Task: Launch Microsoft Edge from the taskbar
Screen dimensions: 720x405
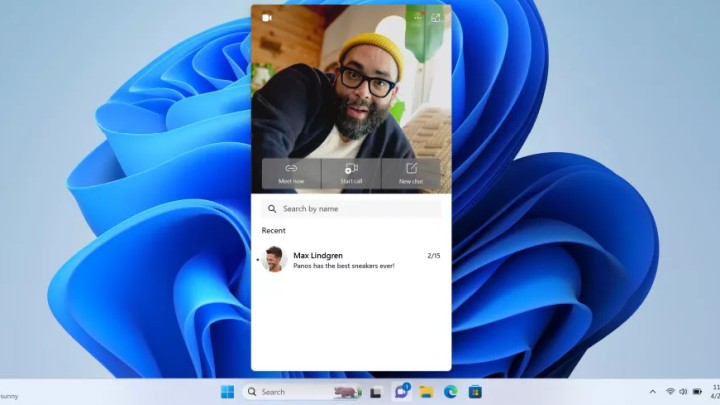Action: [x=451, y=392]
